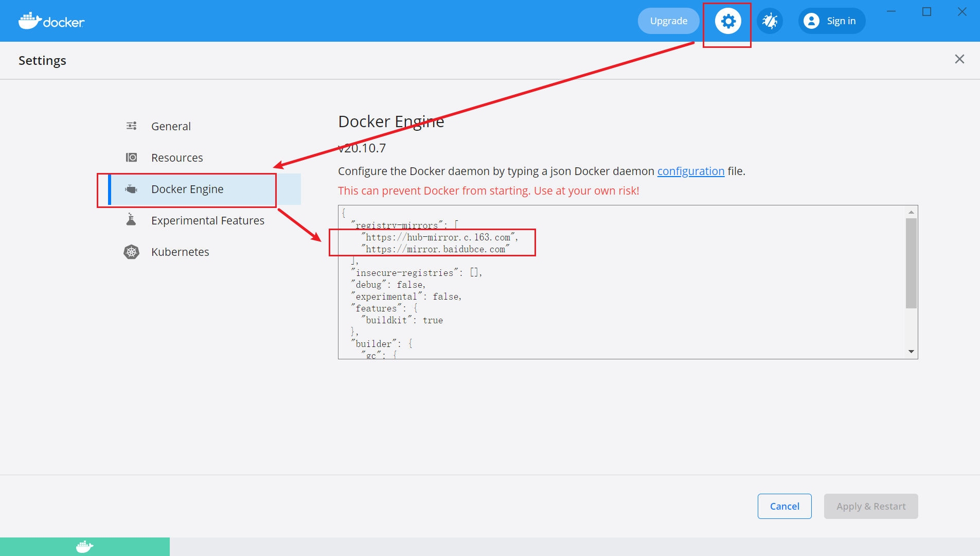Click the "insecure-registries" line
This screenshot has height=556, width=980.
[x=417, y=273]
